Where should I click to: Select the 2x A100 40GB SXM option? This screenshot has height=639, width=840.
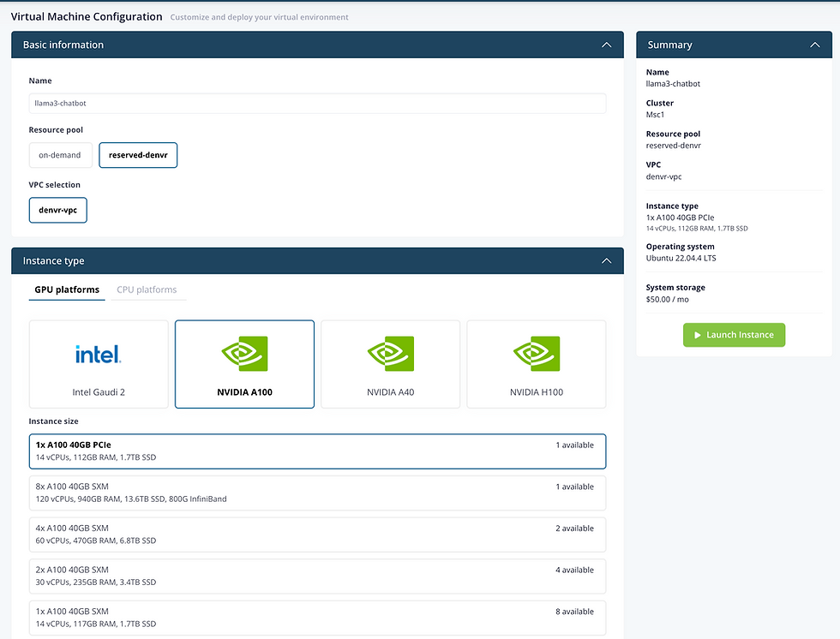click(x=317, y=576)
